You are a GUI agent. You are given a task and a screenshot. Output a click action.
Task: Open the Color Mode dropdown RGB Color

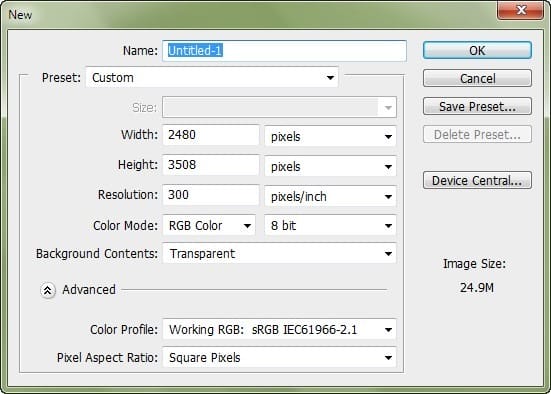tap(209, 225)
